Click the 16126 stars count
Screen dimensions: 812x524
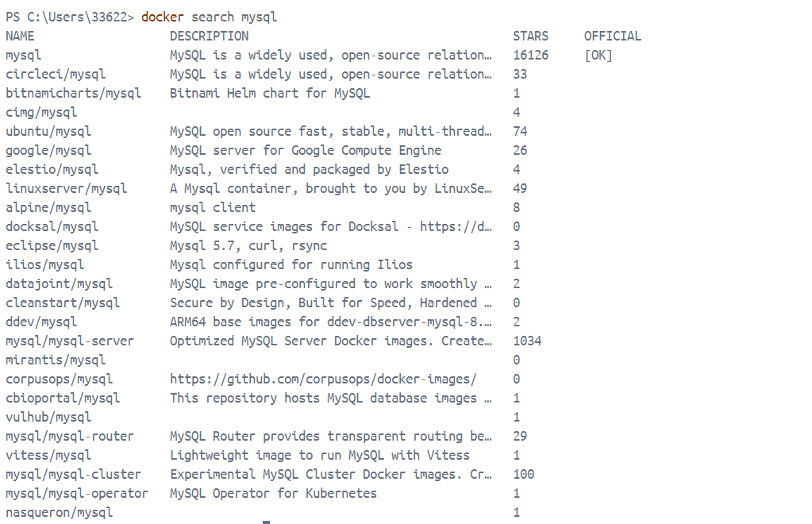(x=530, y=56)
